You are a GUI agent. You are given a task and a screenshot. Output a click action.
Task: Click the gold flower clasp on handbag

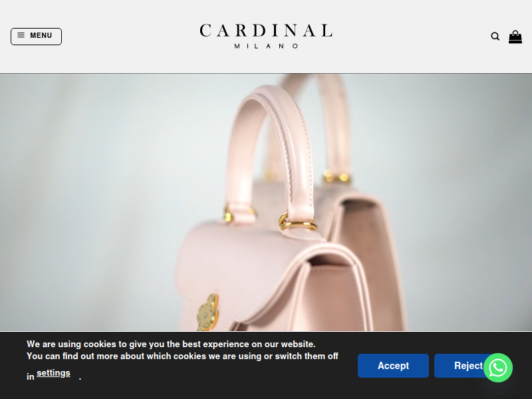pyautogui.click(x=207, y=313)
